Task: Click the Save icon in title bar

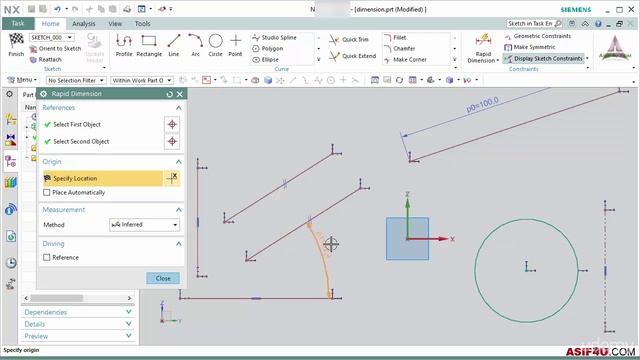Action: pyautogui.click(x=31, y=9)
